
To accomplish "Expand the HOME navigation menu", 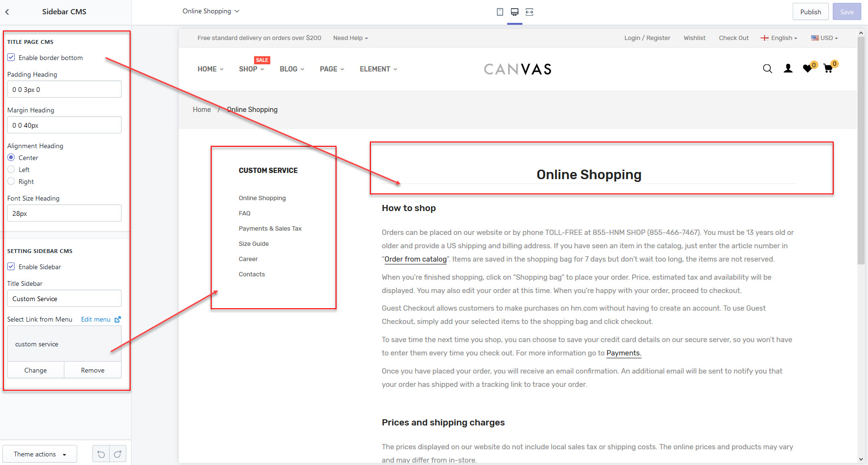I will pos(210,69).
